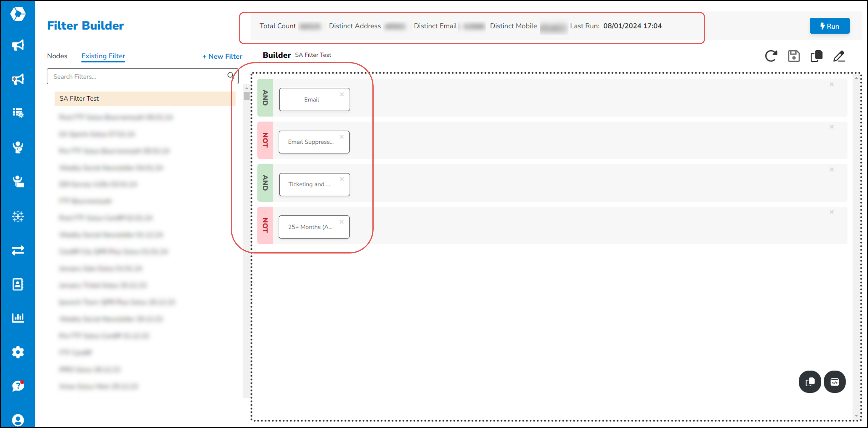Click + New Filter to start a filter
This screenshot has width=868, height=428.
(x=222, y=56)
